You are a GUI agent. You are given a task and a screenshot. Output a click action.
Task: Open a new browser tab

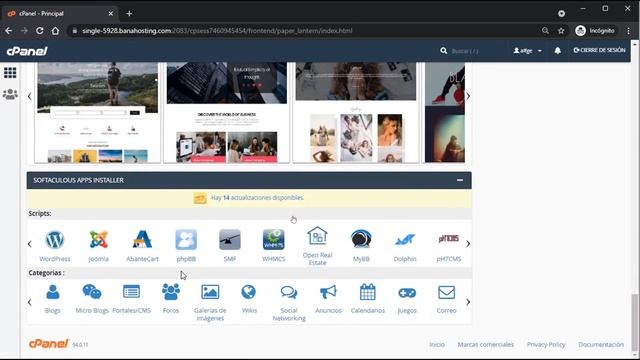click(129, 13)
